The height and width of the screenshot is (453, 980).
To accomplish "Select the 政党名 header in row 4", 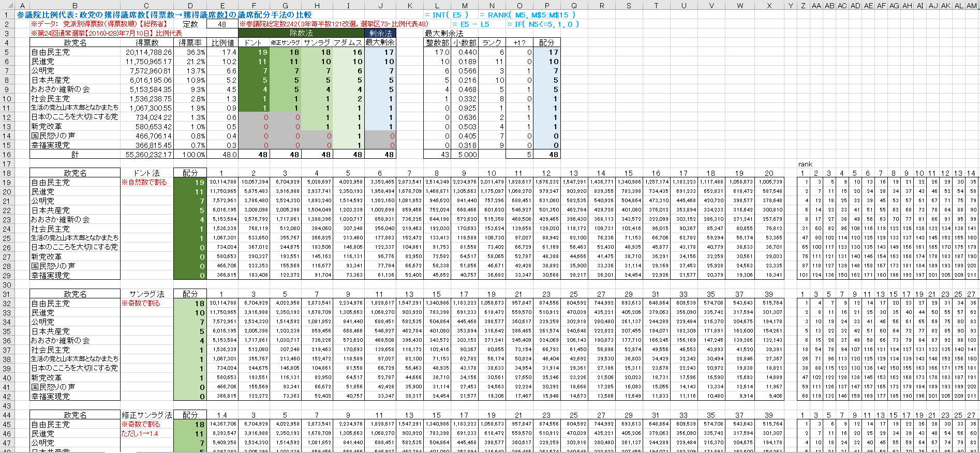I will 75,43.
